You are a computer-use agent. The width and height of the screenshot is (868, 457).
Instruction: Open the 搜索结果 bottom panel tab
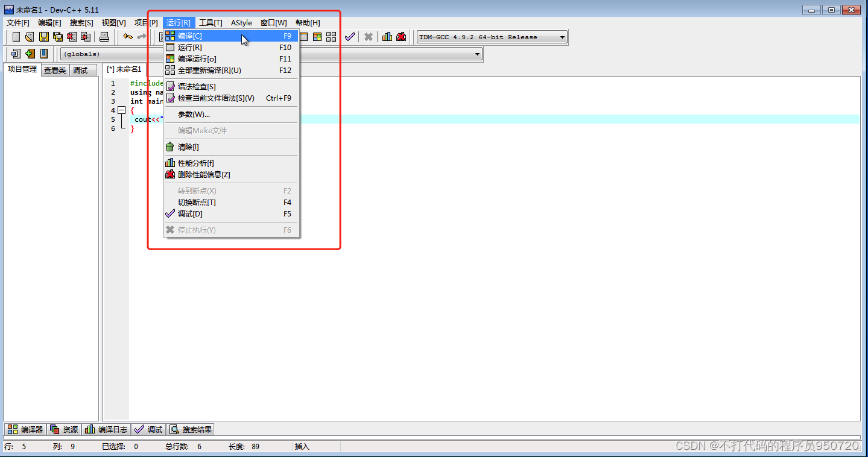click(x=191, y=429)
